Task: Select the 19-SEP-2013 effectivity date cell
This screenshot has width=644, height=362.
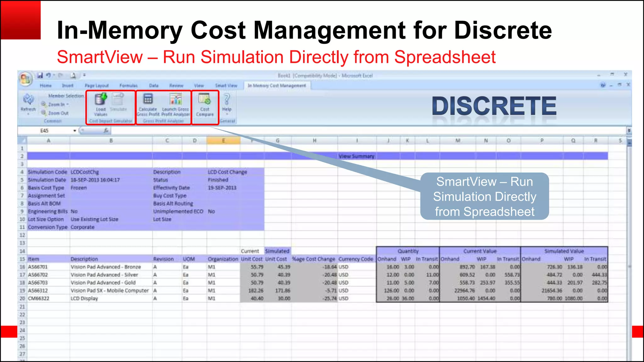Action: 224,188
